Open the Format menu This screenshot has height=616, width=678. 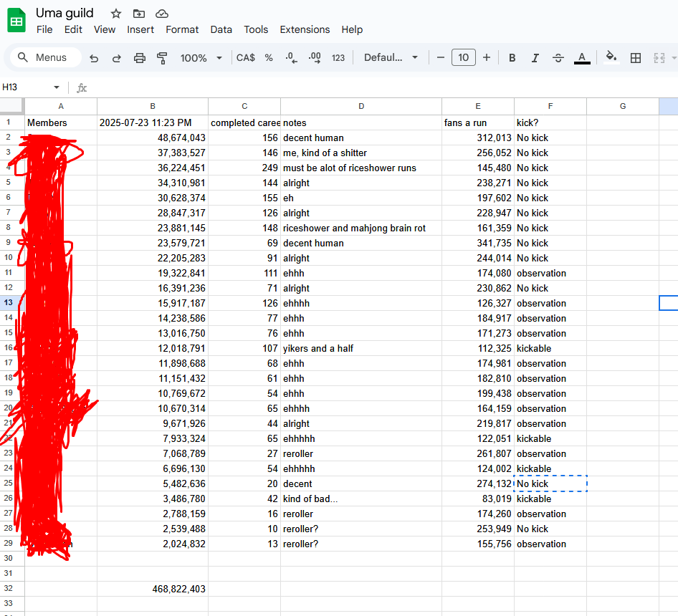tap(182, 29)
